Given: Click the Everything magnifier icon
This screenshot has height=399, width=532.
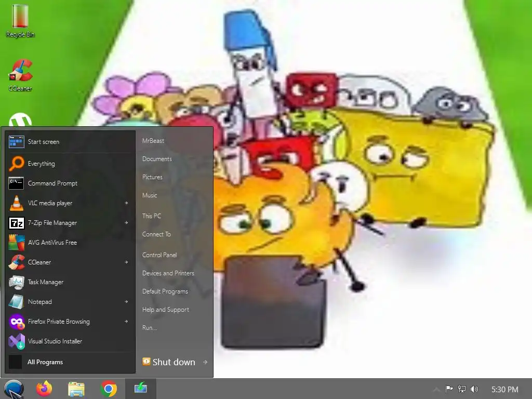Looking at the screenshot, I should [16, 164].
